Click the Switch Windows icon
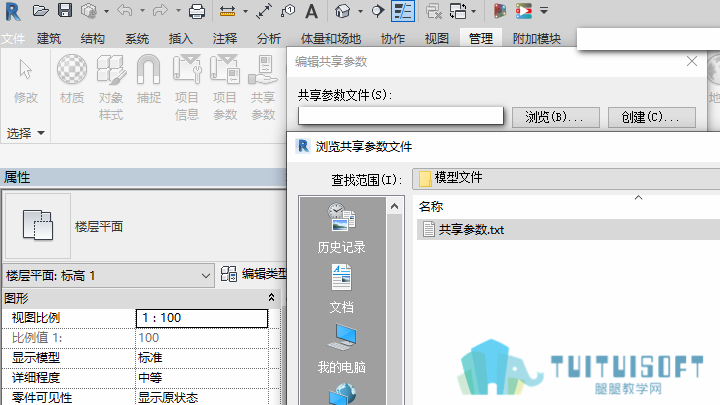The width and height of the screenshot is (720, 405). pos(458,11)
